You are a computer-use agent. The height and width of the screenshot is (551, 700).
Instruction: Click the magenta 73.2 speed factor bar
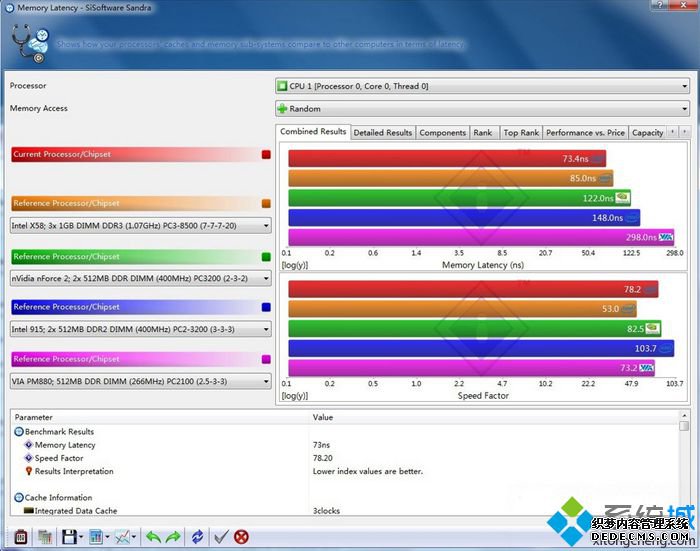coord(471,368)
